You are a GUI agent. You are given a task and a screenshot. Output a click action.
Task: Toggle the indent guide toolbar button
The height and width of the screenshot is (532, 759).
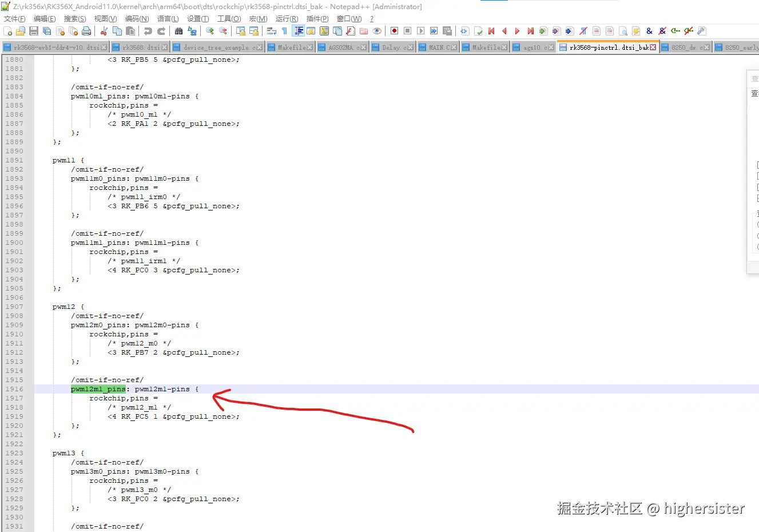pos(298,31)
